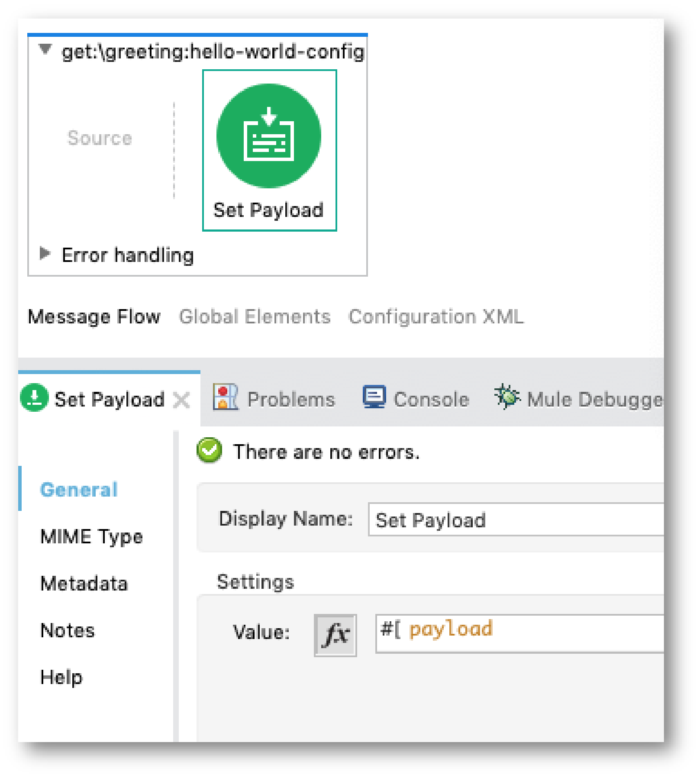Viewport: 700px width, 778px height.
Task: Select the MIME Type settings category
Action: [91, 536]
